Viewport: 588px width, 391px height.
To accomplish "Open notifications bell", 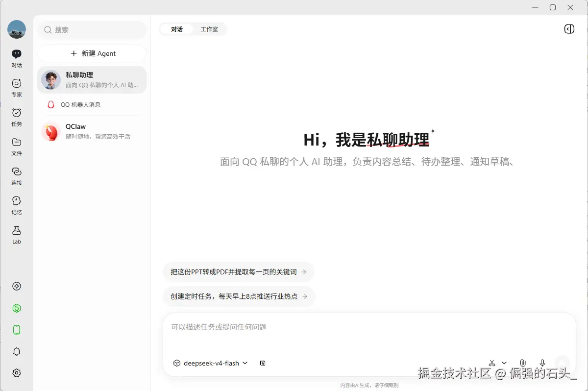I will pyautogui.click(x=17, y=351).
